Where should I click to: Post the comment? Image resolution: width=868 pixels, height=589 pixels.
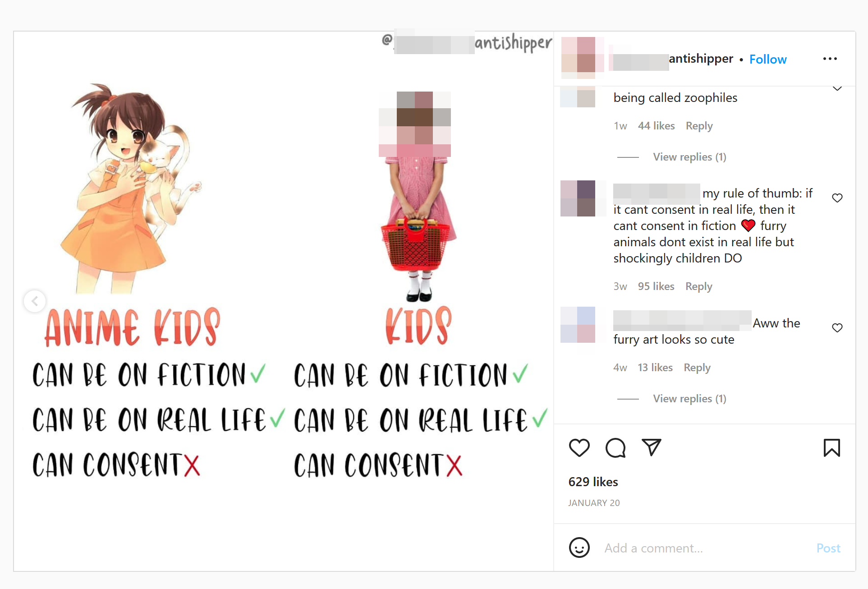click(x=828, y=548)
